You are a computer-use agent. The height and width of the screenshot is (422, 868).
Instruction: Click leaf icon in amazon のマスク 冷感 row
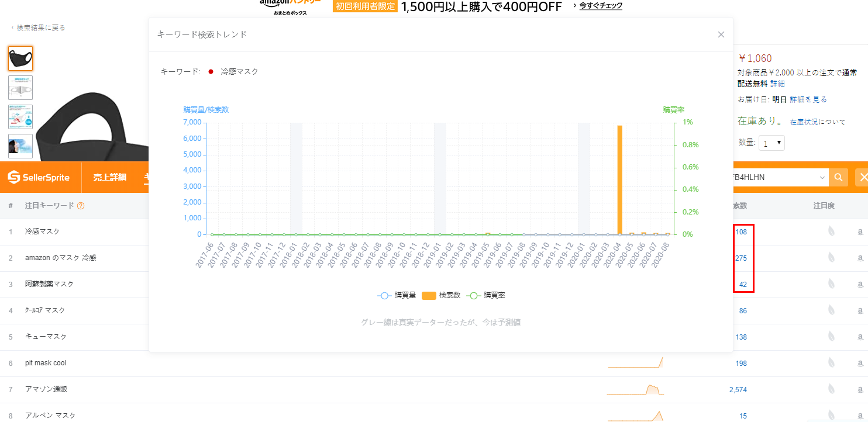(x=831, y=258)
